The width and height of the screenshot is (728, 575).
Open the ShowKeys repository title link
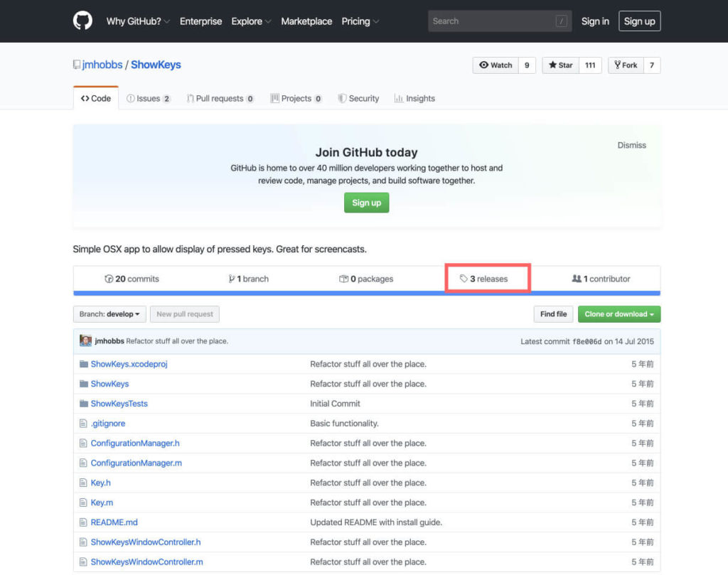pos(156,65)
